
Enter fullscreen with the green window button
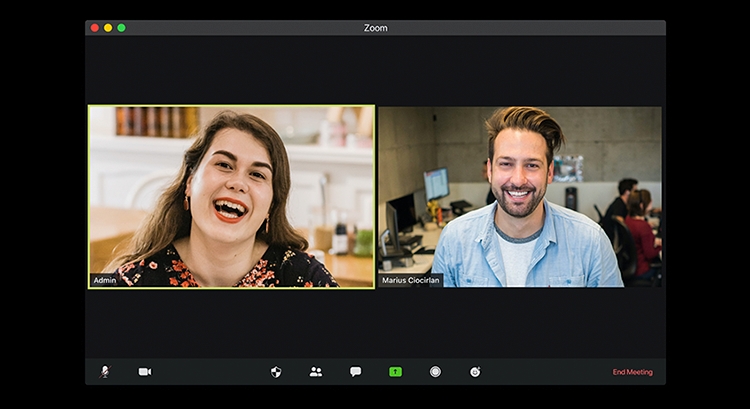(x=121, y=28)
